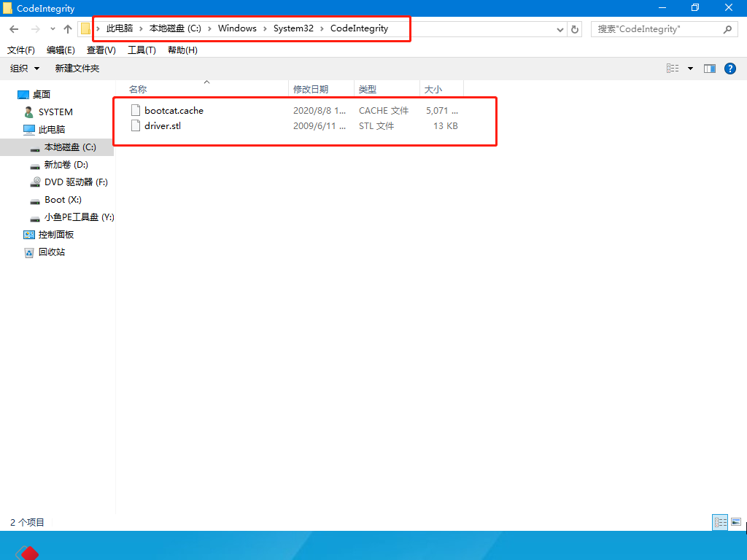Open the view options dropdown arrow
The height and width of the screenshot is (560, 747).
(x=690, y=69)
